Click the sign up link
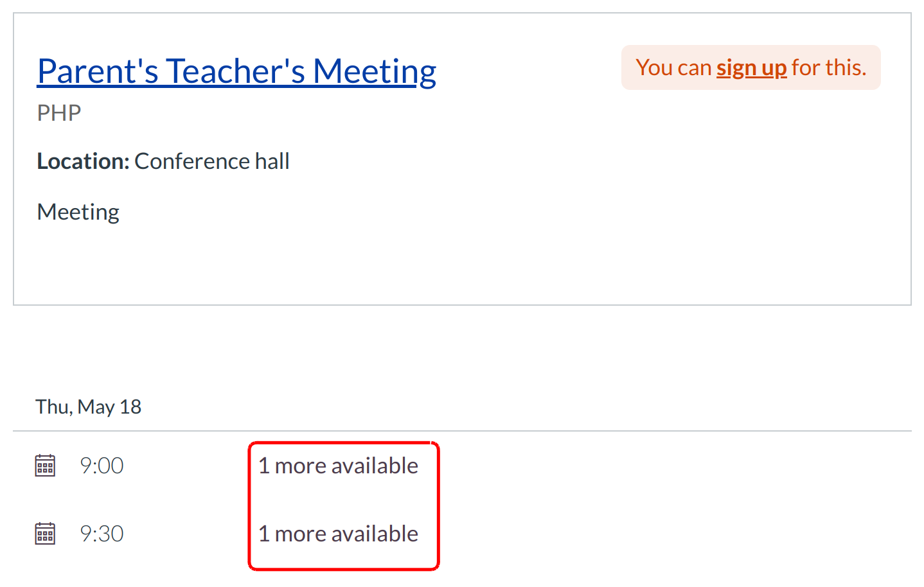924x587 pixels. coord(751,68)
